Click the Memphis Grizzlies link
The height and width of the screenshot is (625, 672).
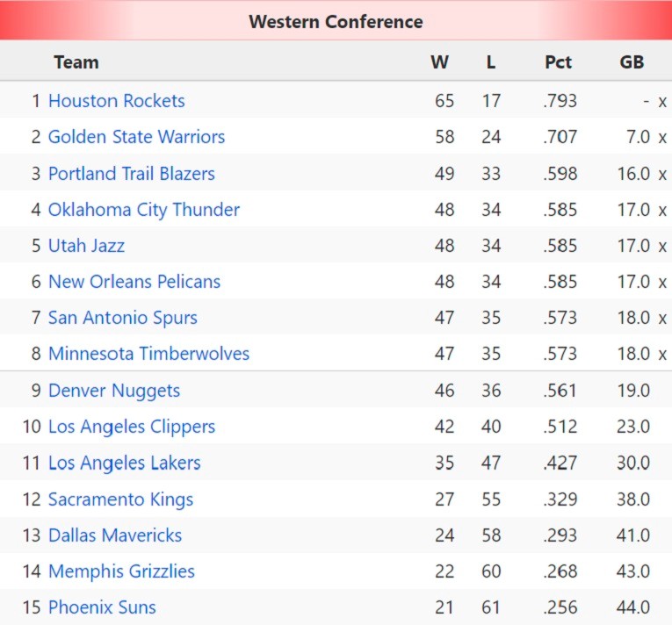[x=121, y=571]
